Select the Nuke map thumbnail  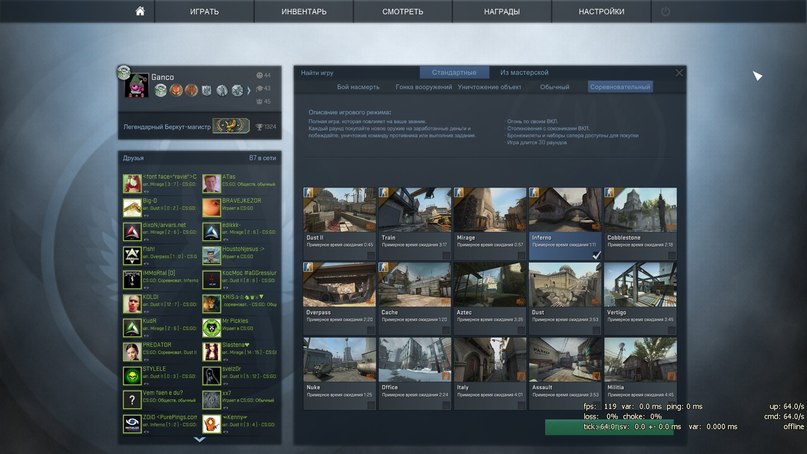pos(339,360)
